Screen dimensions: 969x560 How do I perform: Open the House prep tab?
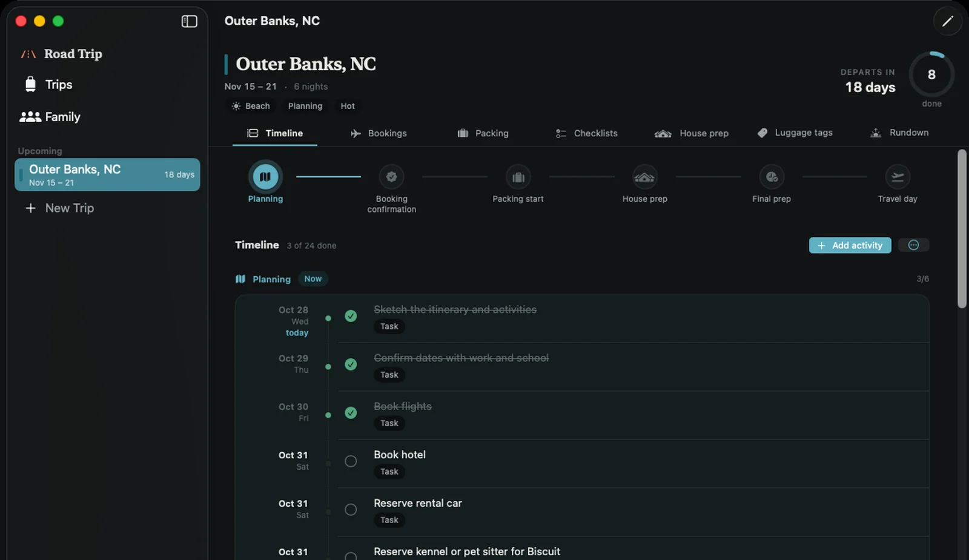click(692, 133)
